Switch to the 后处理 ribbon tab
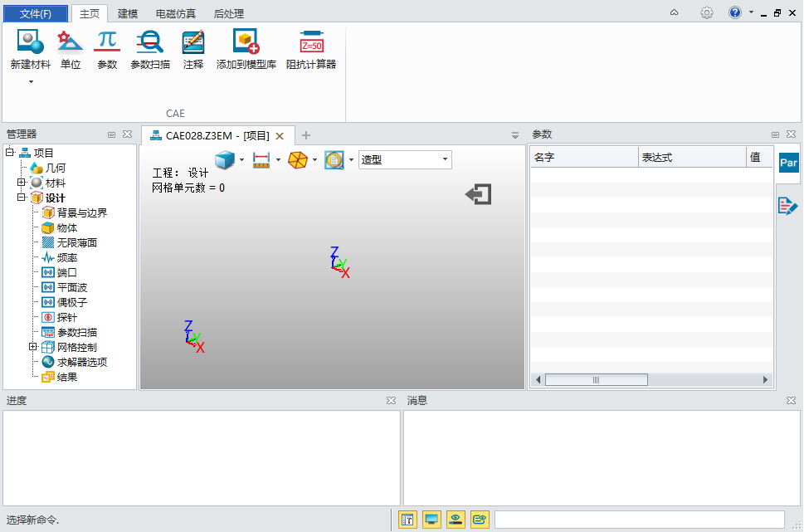Image resolution: width=804 pixels, height=532 pixels. tap(229, 13)
